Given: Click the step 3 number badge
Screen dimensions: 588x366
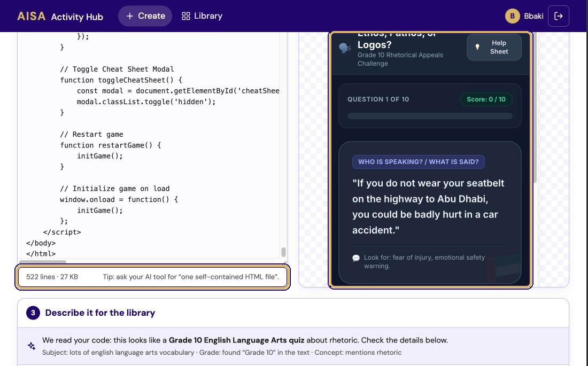Looking at the screenshot, I should pyautogui.click(x=33, y=313).
